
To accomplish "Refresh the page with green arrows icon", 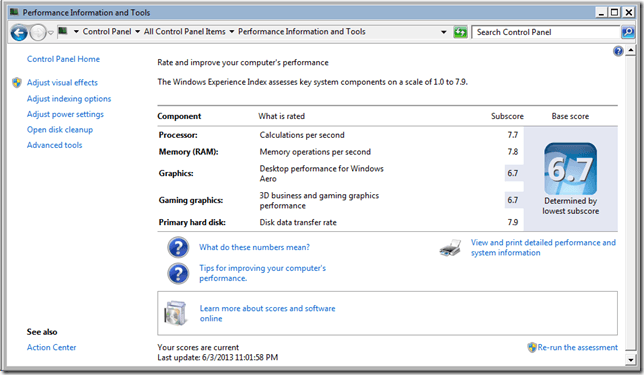I will point(460,32).
